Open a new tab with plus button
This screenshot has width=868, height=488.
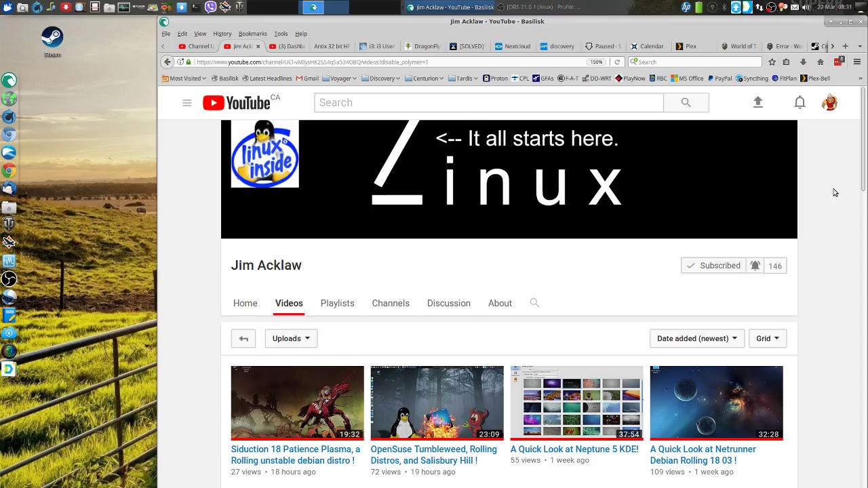[x=845, y=46]
